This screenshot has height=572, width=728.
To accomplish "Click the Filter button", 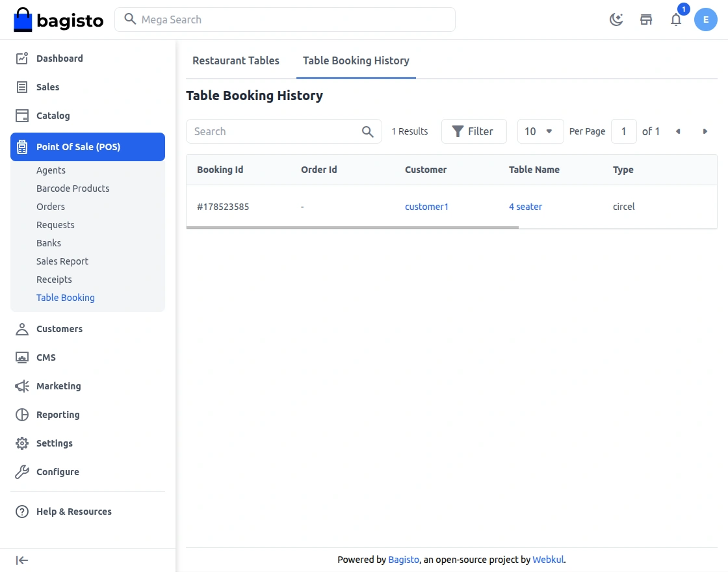I will click(474, 131).
